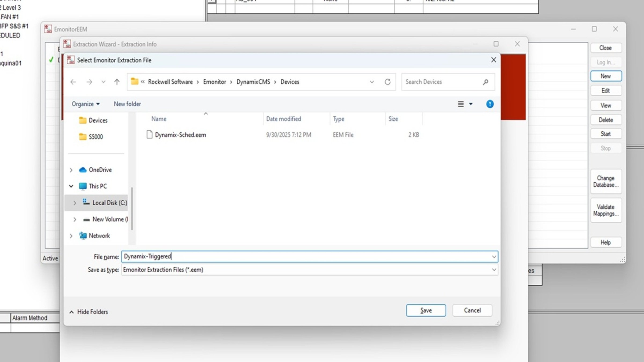
Task: Select OneDrive in navigation pane
Action: tap(100, 170)
